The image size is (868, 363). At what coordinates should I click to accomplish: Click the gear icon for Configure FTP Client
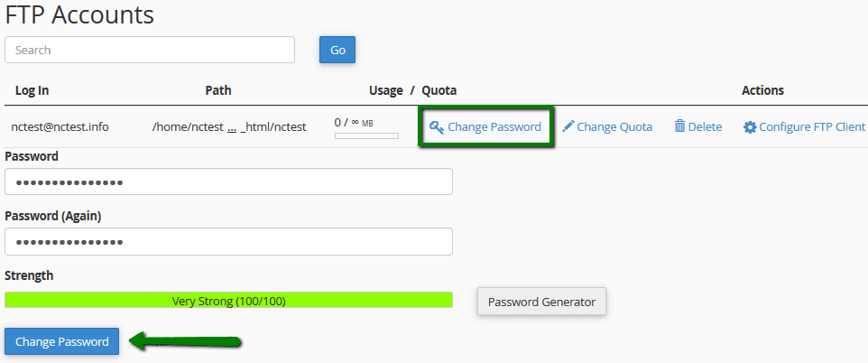tap(750, 127)
